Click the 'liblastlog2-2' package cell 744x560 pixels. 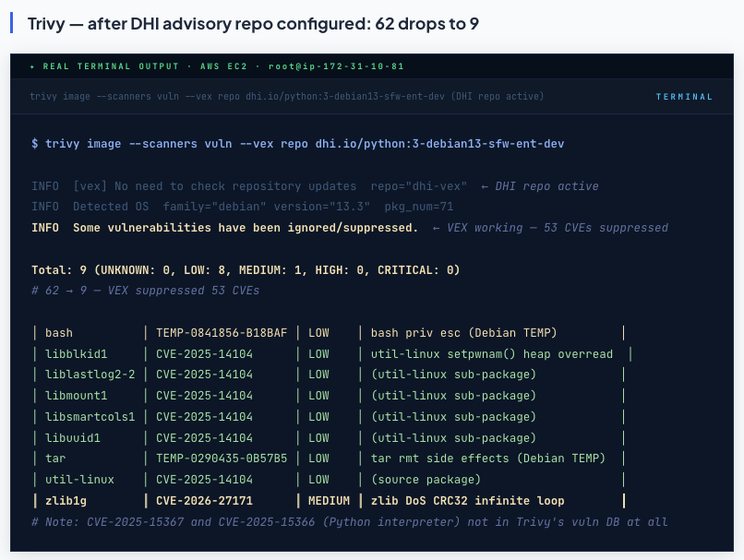[x=90, y=375]
